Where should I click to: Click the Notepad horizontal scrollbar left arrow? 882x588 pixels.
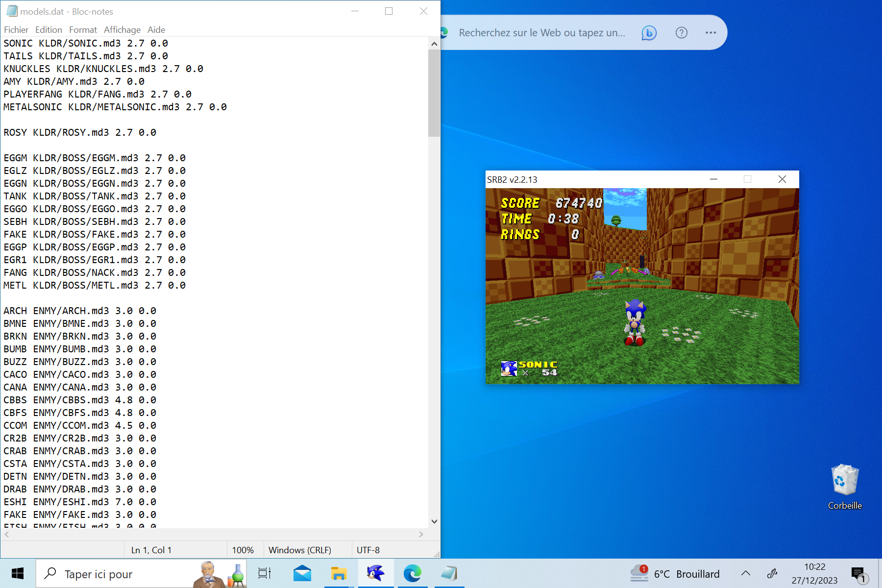click(x=6, y=534)
